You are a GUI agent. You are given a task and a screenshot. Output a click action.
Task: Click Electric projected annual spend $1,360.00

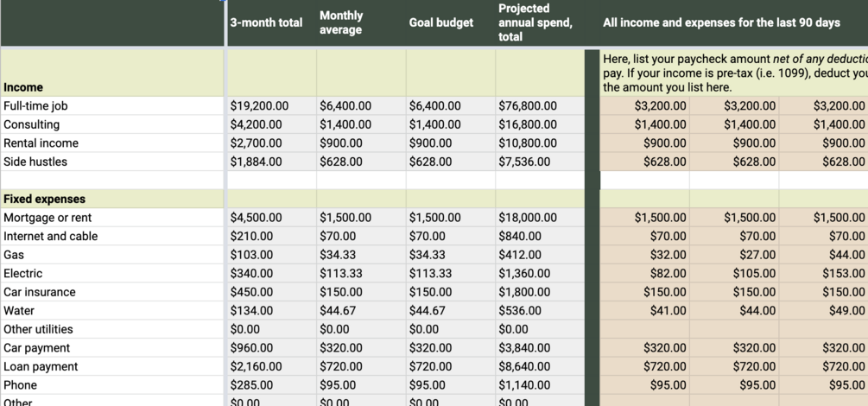coord(539,273)
